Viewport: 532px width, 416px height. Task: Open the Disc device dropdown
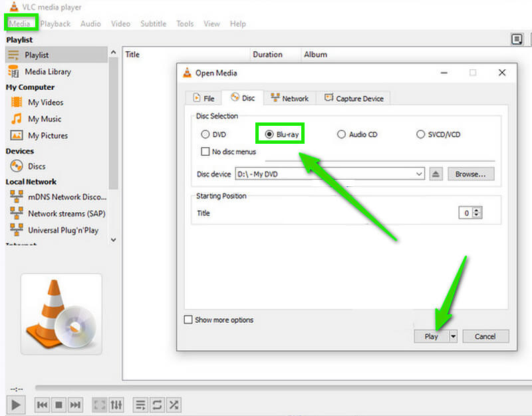click(330, 174)
